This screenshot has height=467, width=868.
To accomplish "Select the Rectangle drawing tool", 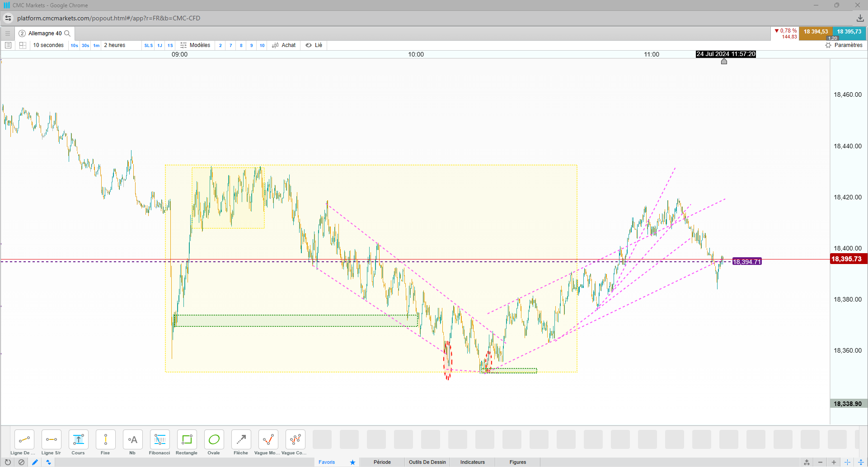I will click(x=187, y=443).
